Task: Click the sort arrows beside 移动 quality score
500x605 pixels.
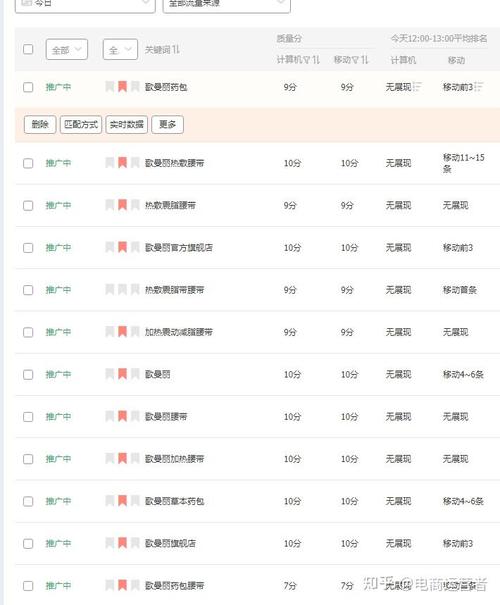Action: 365,60
